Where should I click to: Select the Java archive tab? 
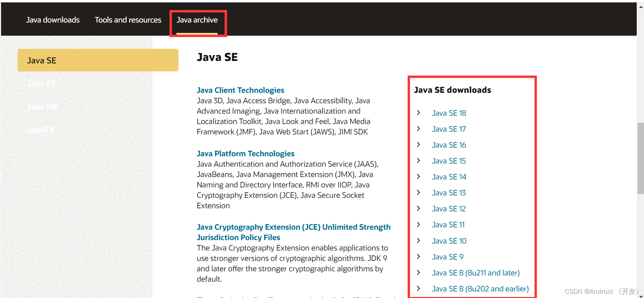point(197,20)
